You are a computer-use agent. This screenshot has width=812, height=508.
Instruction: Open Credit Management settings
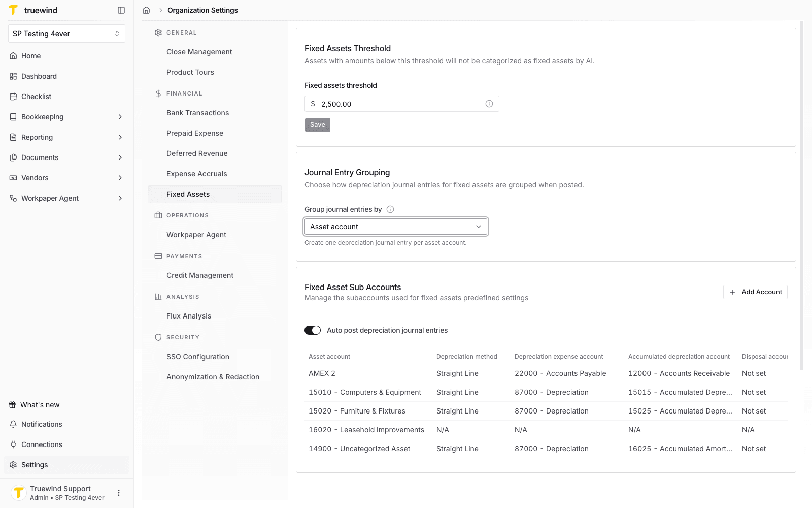215,275
